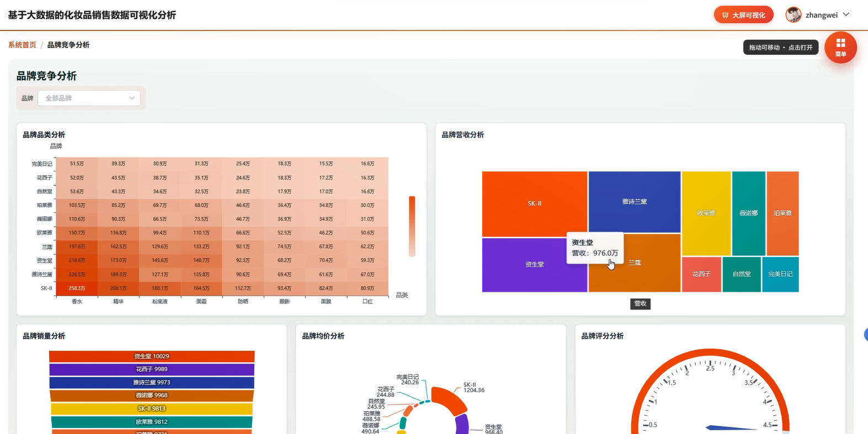This screenshot has height=434, width=868.
Task: Click the SK-II 面霜 cell 164.5万
Action: pos(201,288)
